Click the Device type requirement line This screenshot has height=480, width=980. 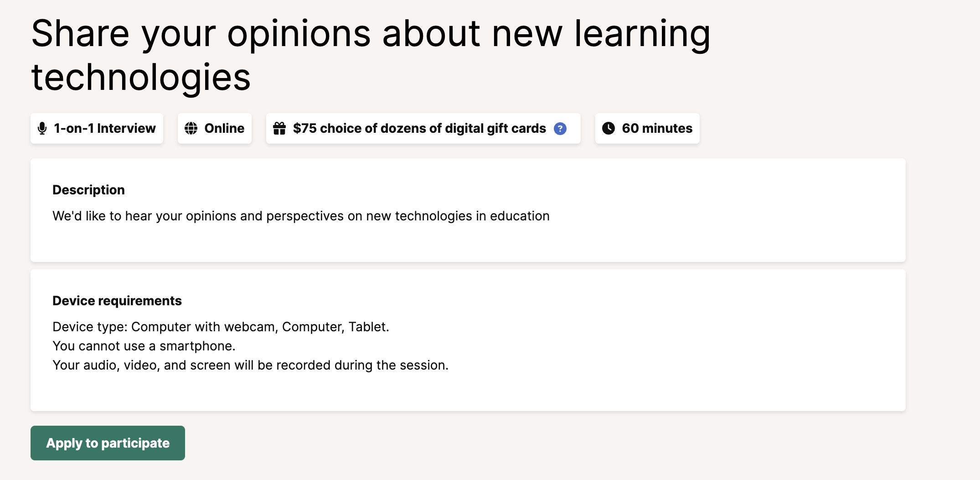click(x=221, y=327)
